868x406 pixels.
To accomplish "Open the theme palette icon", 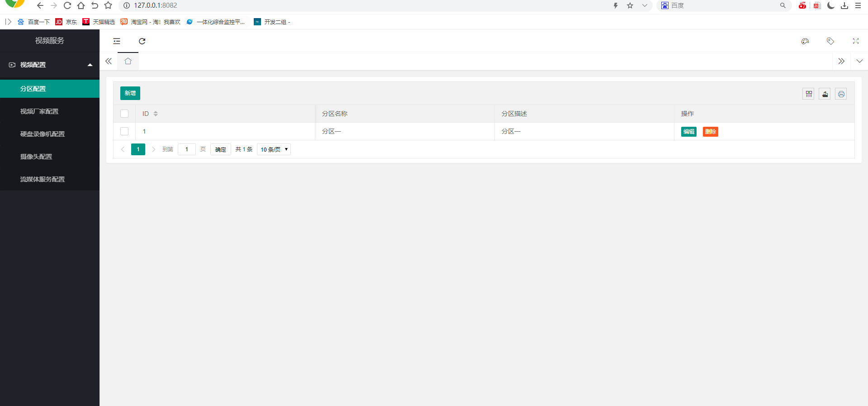I will click(805, 41).
